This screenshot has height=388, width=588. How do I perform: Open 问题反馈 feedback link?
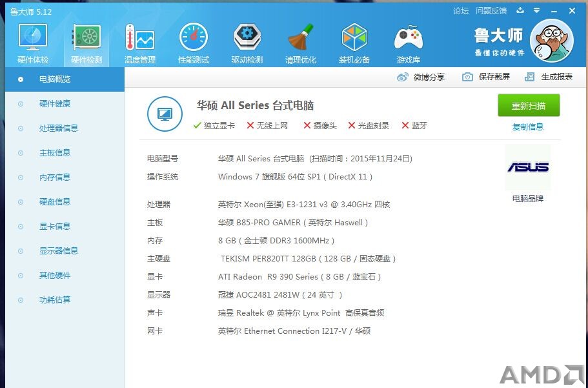491,11
